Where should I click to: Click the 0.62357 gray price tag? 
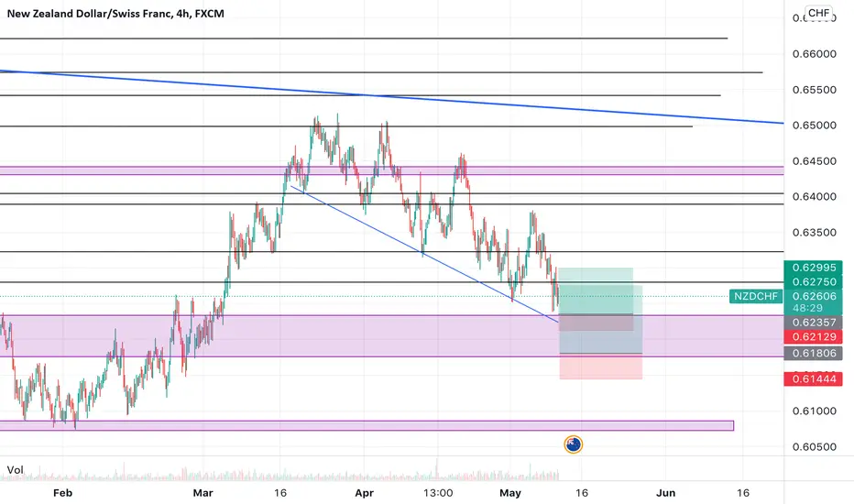tap(814, 323)
